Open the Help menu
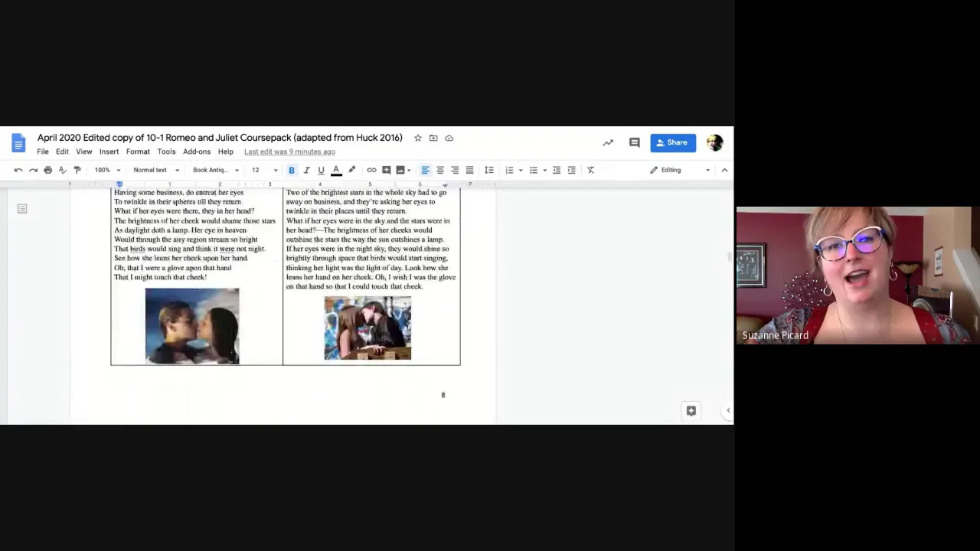 (x=225, y=152)
